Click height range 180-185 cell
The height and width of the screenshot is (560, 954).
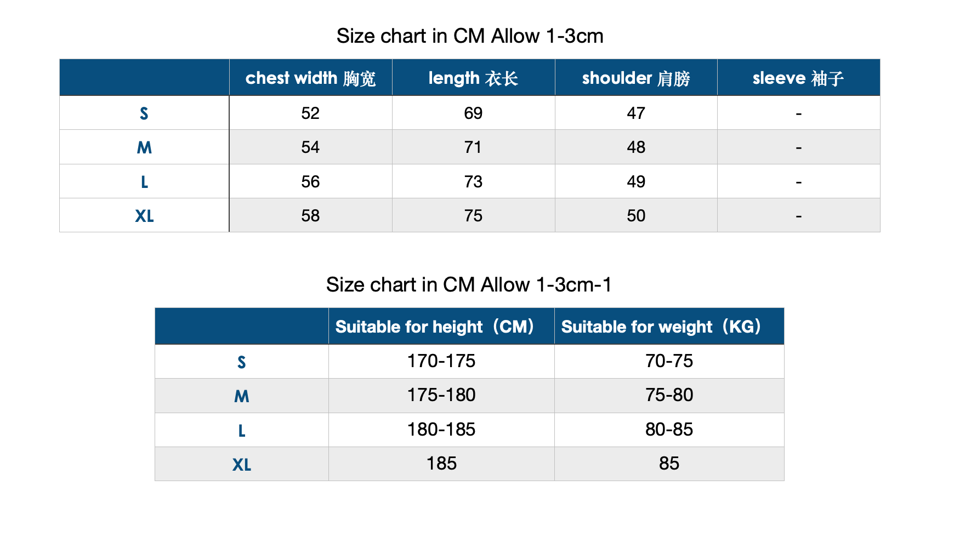click(x=441, y=430)
